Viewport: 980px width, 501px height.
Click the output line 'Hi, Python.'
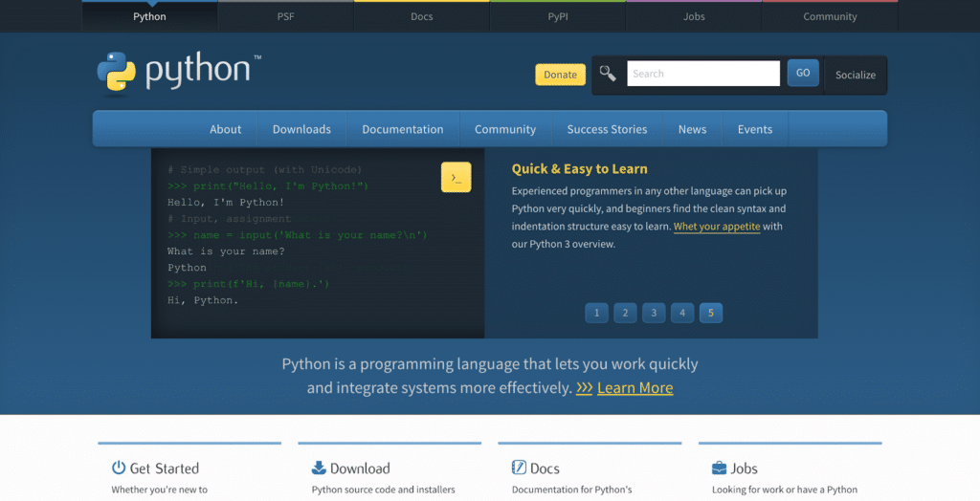[203, 300]
